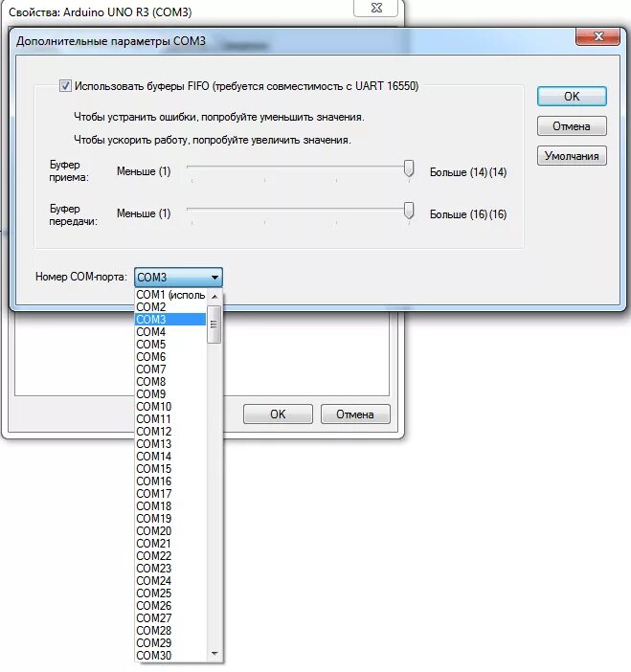This screenshot has height=672, width=631.
Task: Select COM9 in the port list
Action: [x=170, y=394]
